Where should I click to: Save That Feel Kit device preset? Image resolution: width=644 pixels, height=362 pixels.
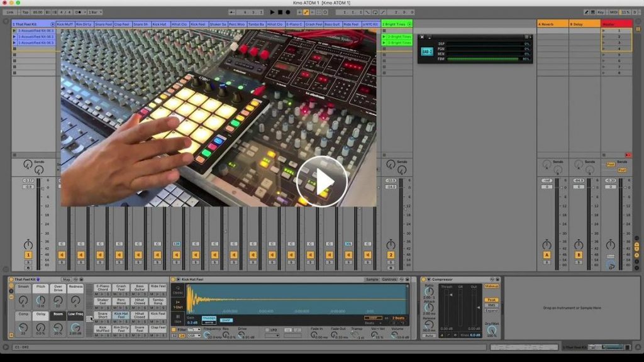(x=81, y=280)
